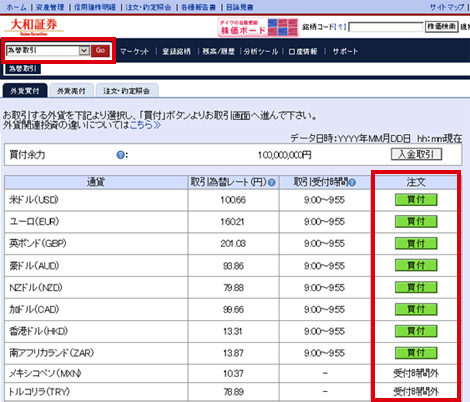
Task: Click the 100.66 rate for USD
Action: (x=233, y=200)
